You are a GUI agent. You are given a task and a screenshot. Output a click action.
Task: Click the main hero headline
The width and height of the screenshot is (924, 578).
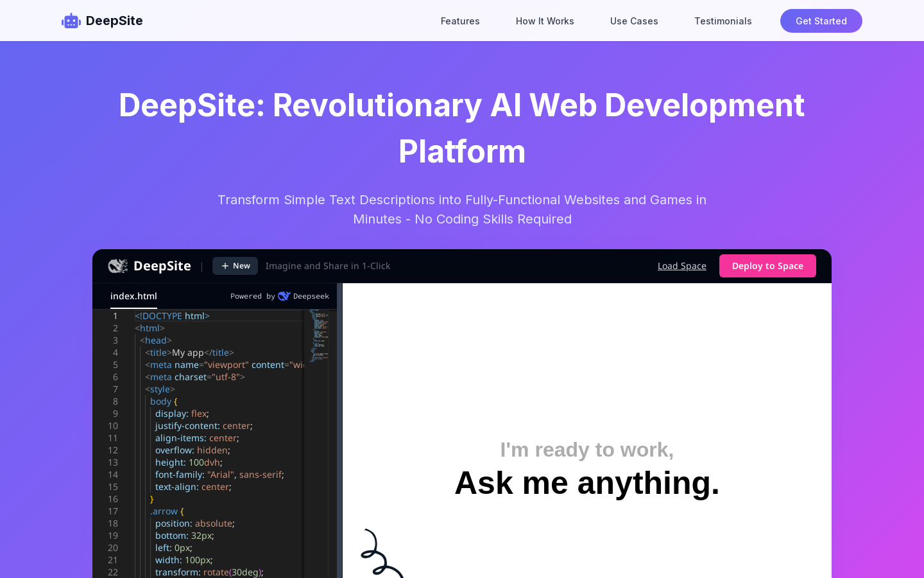(462, 128)
